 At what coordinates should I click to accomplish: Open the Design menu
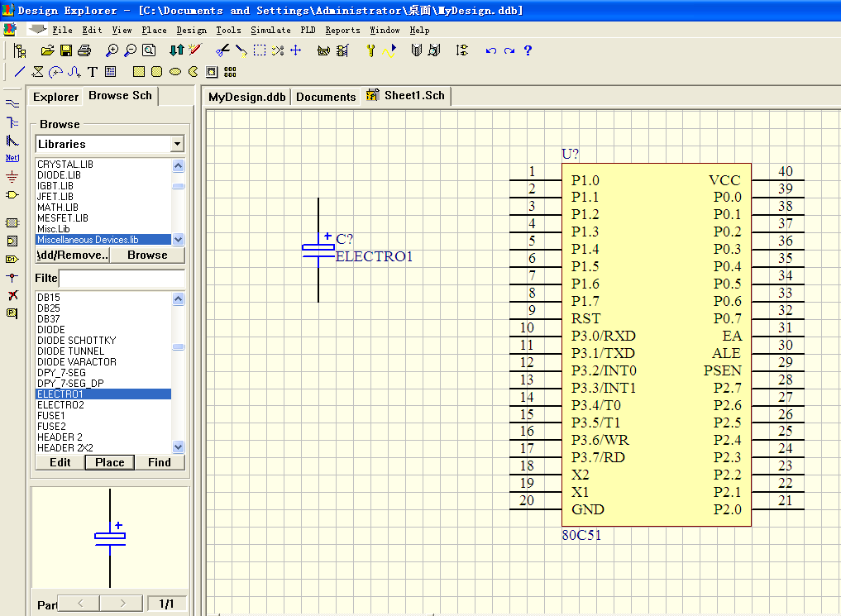tap(191, 30)
